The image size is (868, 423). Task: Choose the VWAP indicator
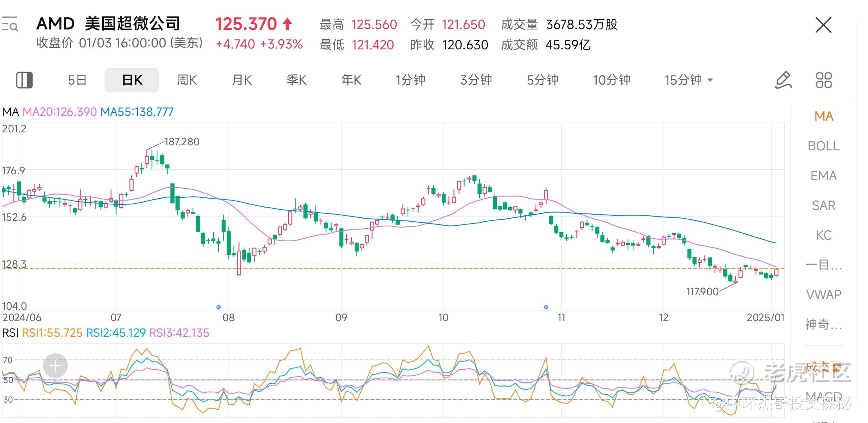824,295
